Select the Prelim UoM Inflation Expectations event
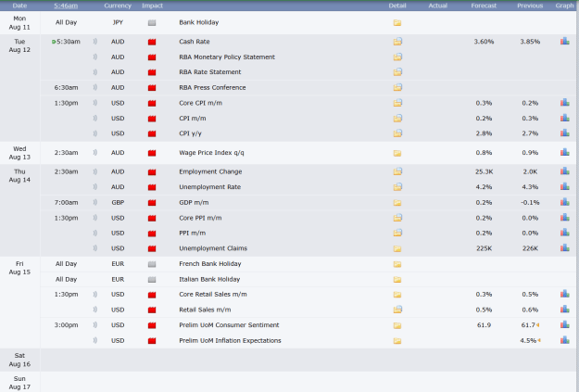 pos(230,341)
